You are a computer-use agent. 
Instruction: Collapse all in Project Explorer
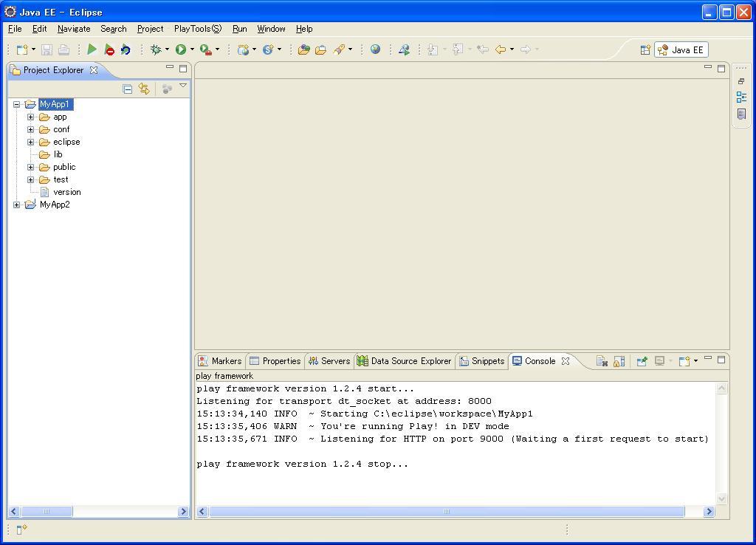point(127,89)
